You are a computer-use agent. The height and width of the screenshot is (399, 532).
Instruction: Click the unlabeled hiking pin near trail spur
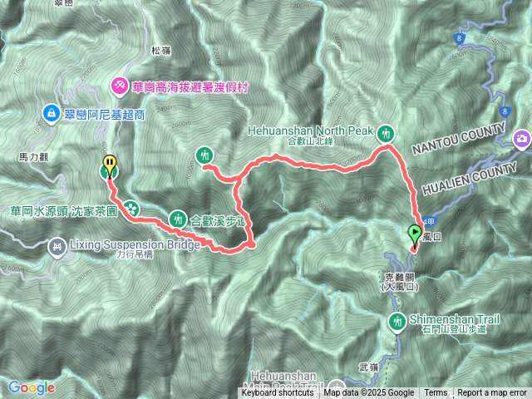[x=204, y=156]
